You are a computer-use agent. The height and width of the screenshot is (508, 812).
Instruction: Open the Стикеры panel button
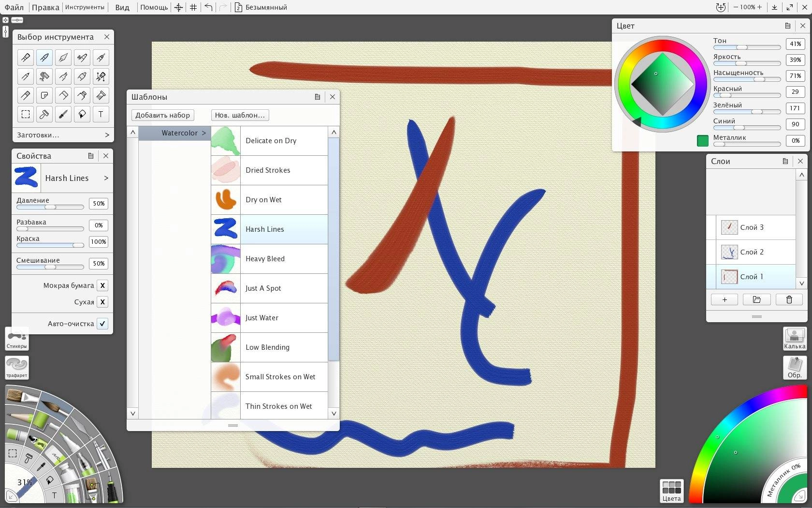(x=17, y=339)
